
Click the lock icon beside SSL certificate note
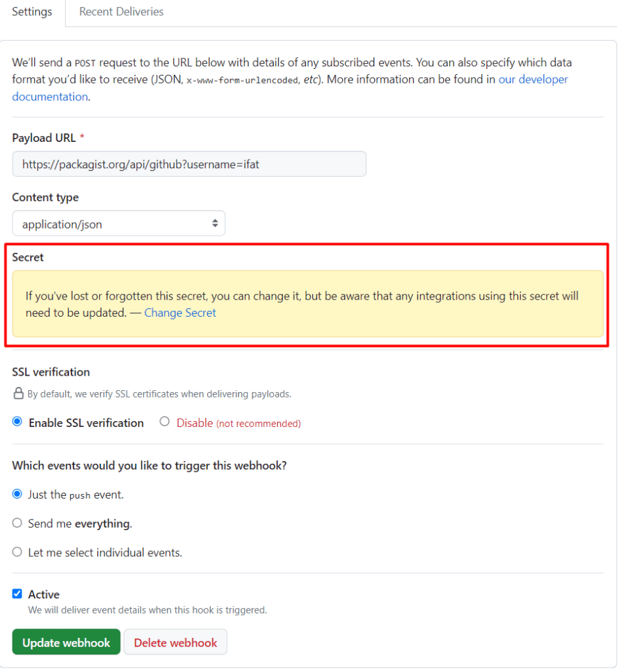(19, 394)
